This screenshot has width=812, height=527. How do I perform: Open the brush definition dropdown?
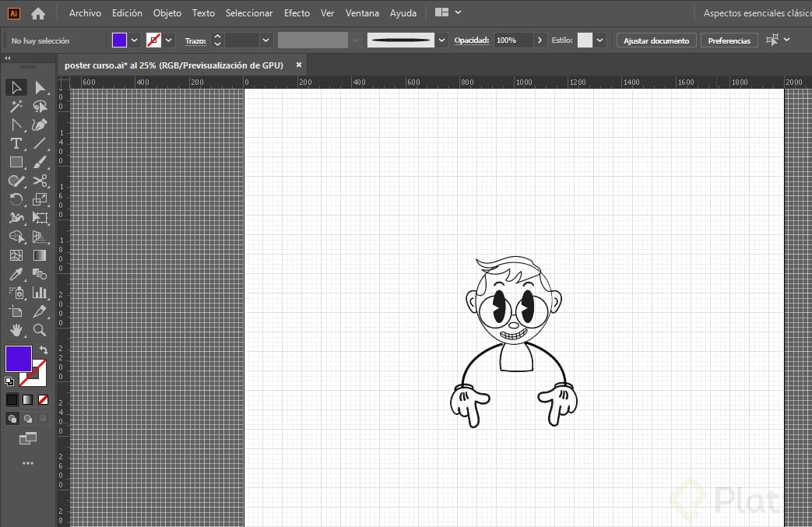tap(442, 40)
